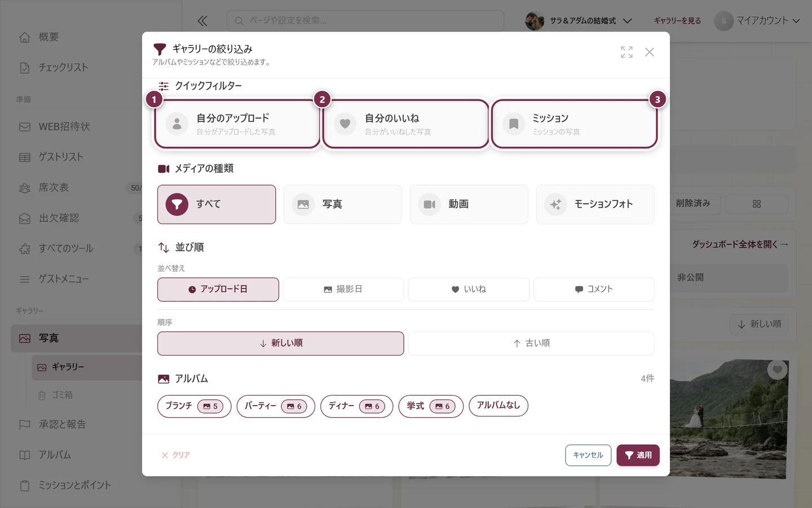This screenshot has width=812, height=508.
Task: Select the 自分のいいね quick filter
Action: 405,124
